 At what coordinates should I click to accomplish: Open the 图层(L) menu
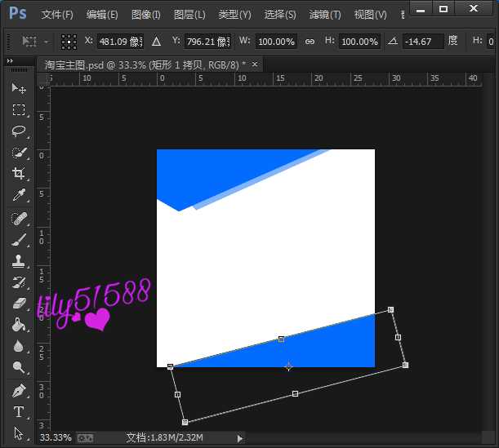pyautogui.click(x=189, y=15)
